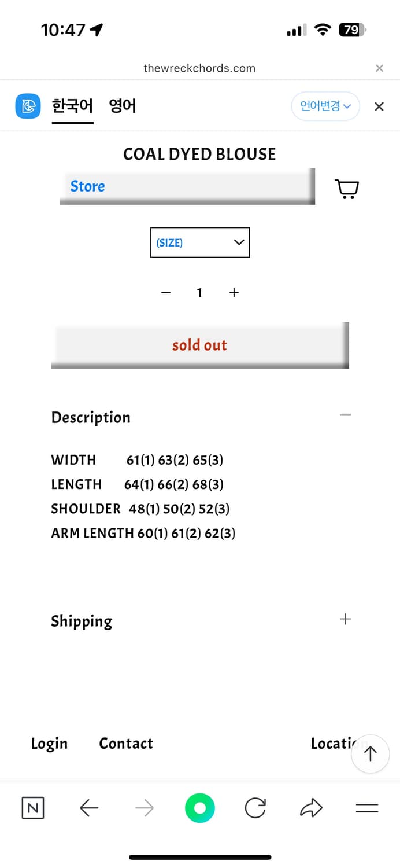Expand the Shipping section
The image size is (400, 868).
pos(346,619)
